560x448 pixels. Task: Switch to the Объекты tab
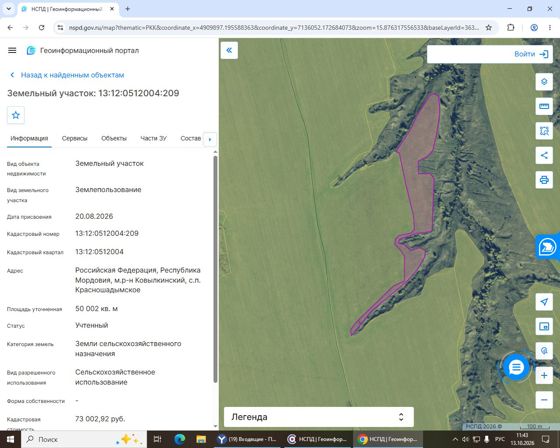114,138
